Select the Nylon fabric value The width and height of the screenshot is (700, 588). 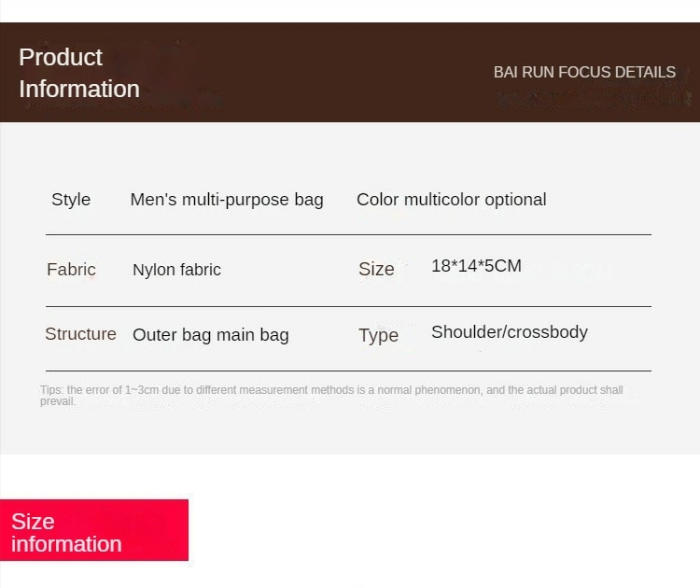pos(176,270)
